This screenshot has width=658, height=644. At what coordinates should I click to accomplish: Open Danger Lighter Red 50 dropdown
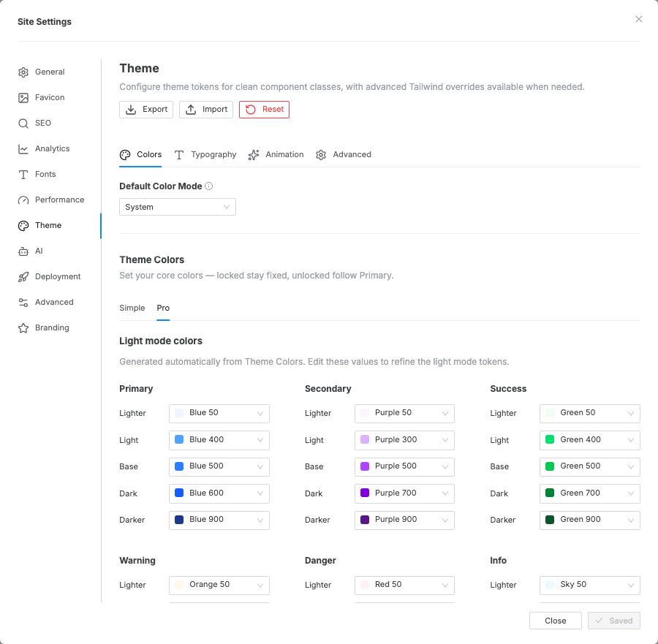[x=404, y=585]
